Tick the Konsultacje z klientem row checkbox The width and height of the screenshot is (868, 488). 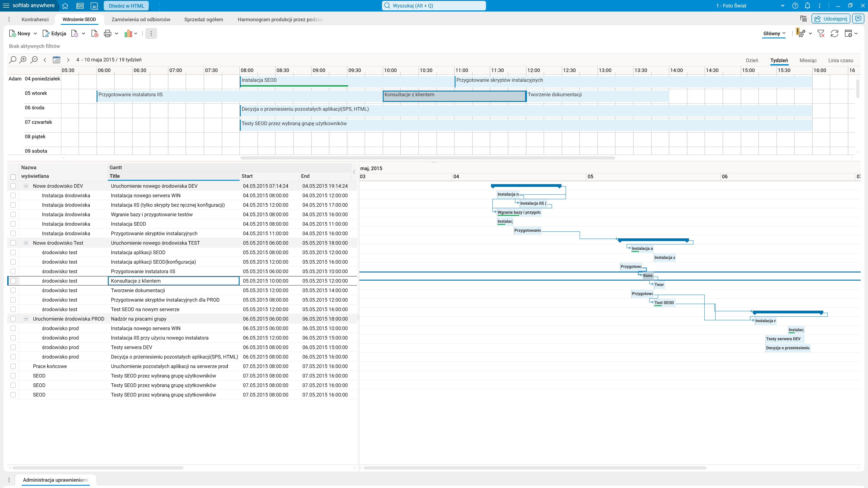click(x=13, y=281)
